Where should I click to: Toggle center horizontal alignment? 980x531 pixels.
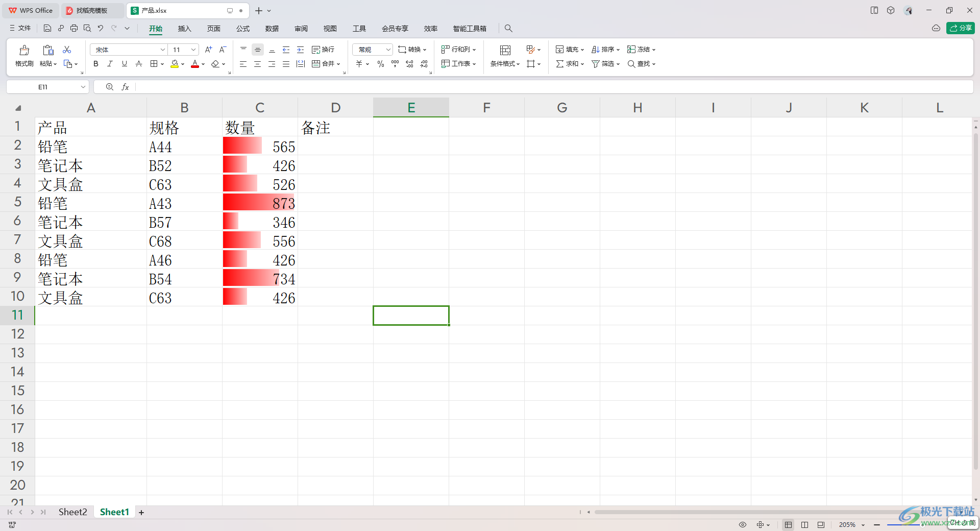(258, 64)
